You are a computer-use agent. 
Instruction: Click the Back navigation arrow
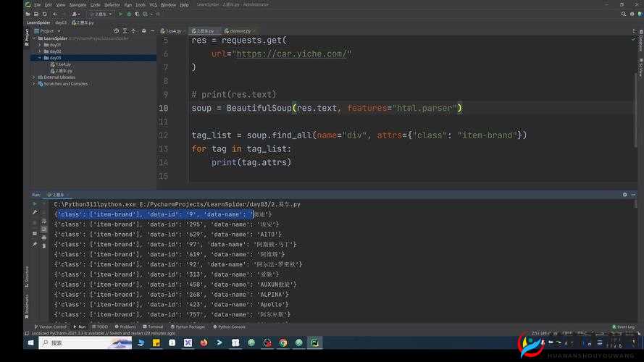(x=55, y=14)
